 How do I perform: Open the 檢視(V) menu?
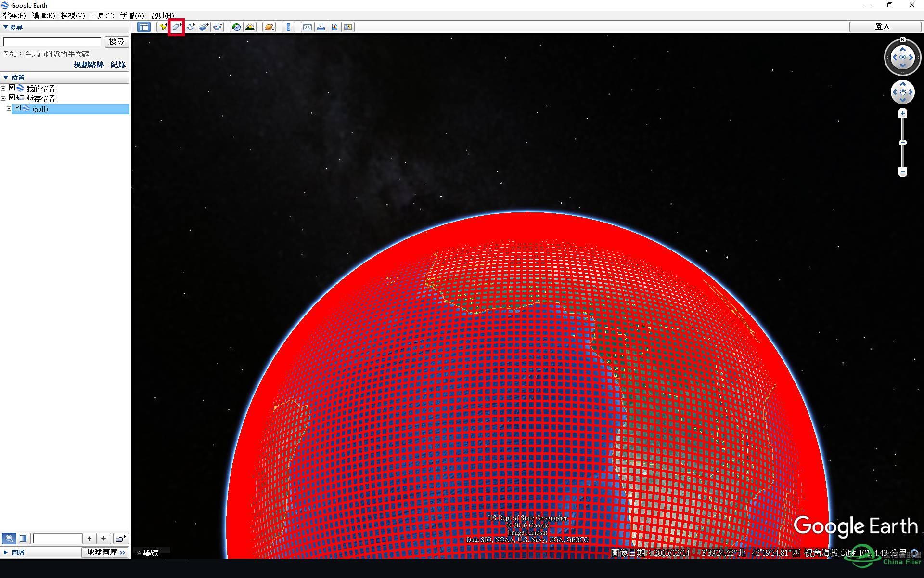tap(73, 15)
